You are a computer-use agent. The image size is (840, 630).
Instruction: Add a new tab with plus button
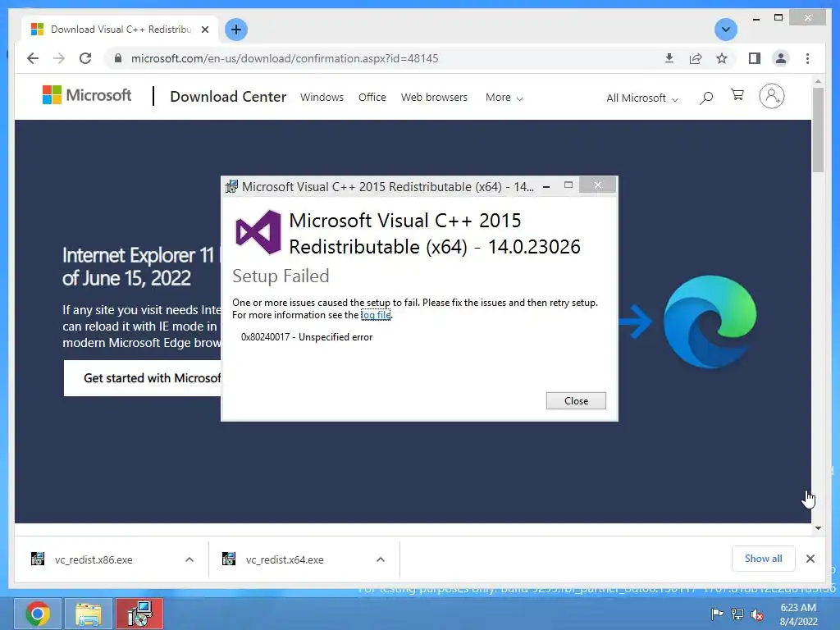(x=235, y=30)
